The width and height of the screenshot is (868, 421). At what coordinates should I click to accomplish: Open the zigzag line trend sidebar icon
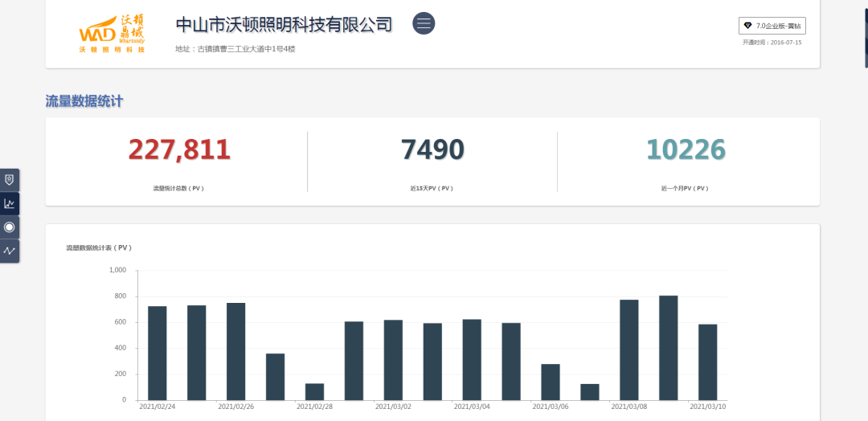(x=10, y=251)
